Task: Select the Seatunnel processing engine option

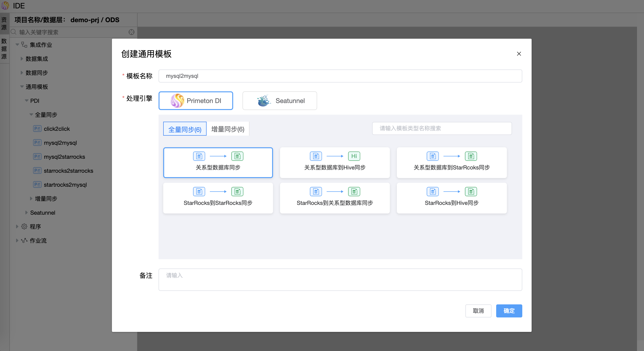Action: tap(280, 101)
